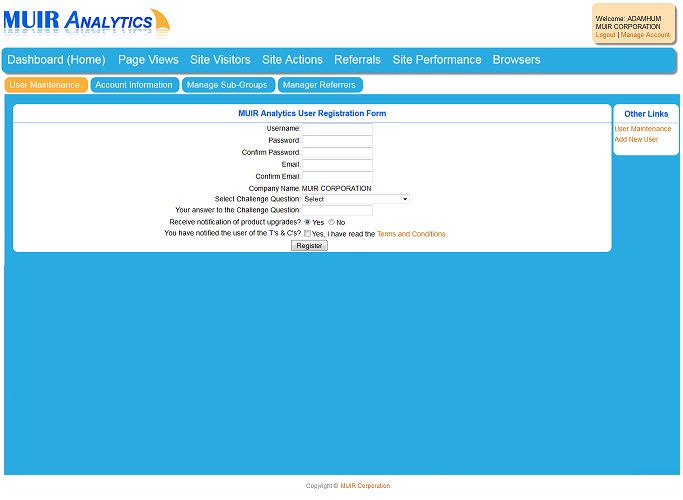This screenshot has width=683, height=500.
Task: Choose No for product upgrade notifications
Action: tap(332, 222)
